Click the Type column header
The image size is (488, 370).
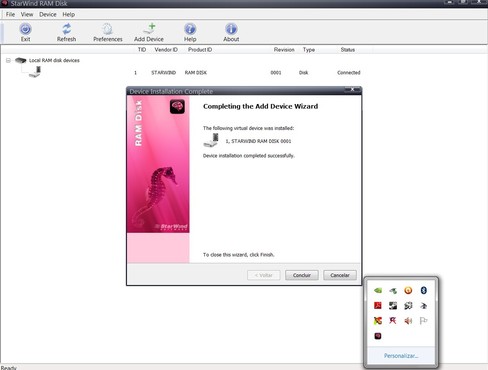pos(309,50)
